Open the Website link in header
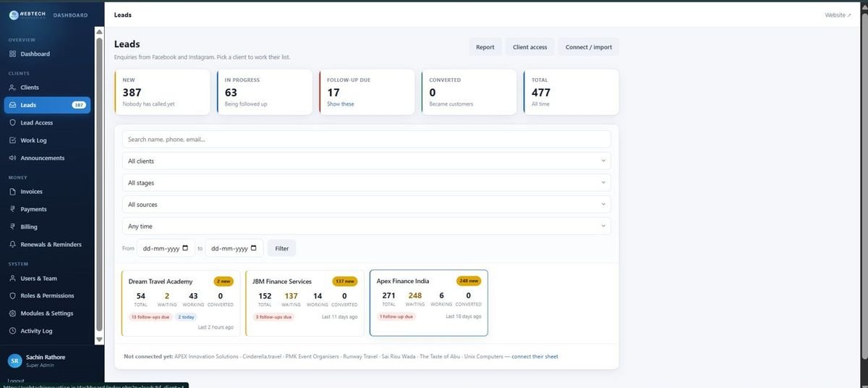868x388 pixels. 838,14
